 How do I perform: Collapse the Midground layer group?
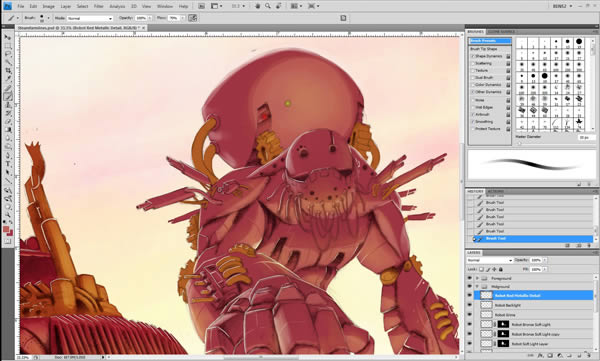tap(477, 286)
